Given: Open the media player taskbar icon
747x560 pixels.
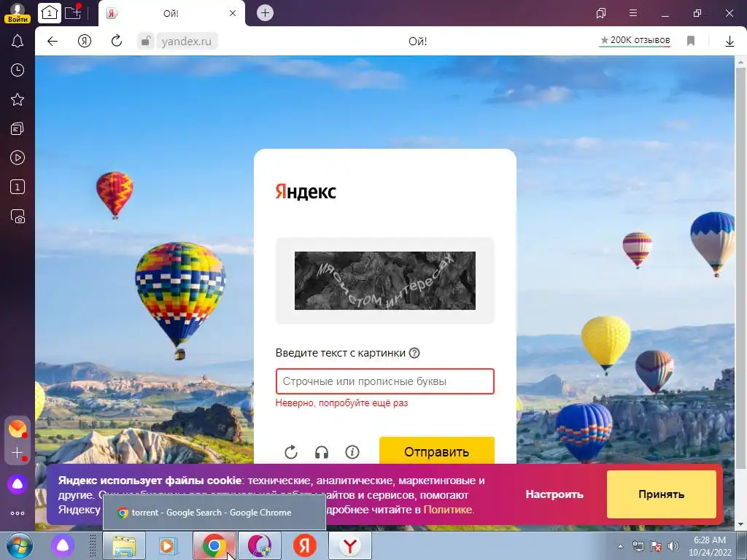Looking at the screenshot, I should [x=169, y=545].
